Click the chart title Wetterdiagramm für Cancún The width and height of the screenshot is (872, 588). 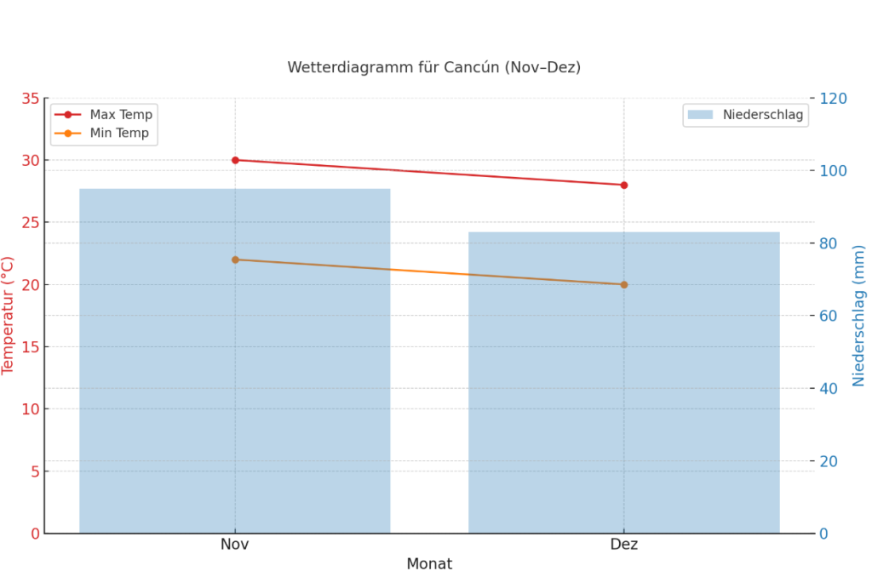pos(434,67)
